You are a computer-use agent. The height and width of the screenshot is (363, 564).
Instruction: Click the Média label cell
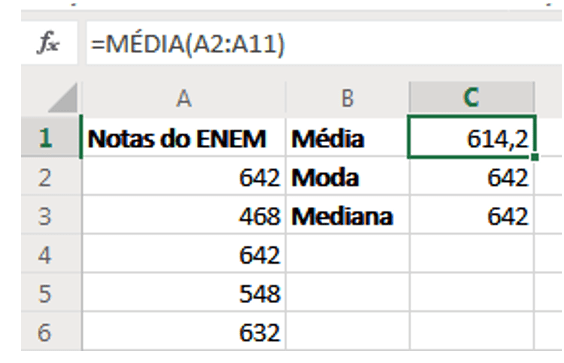(x=347, y=138)
